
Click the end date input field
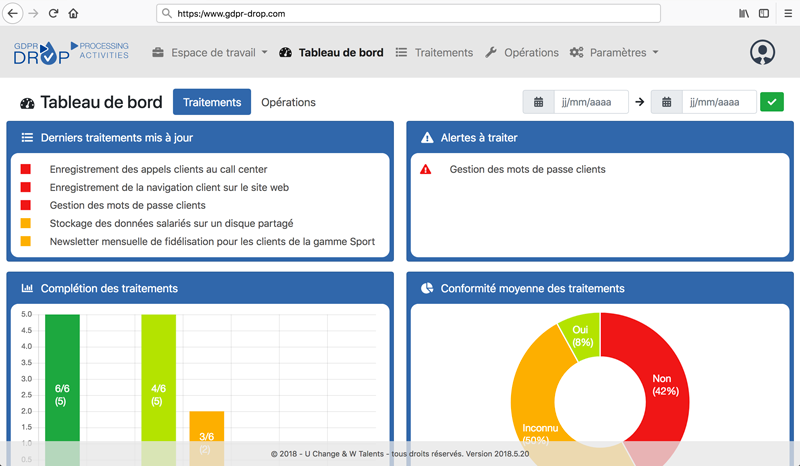[719, 102]
